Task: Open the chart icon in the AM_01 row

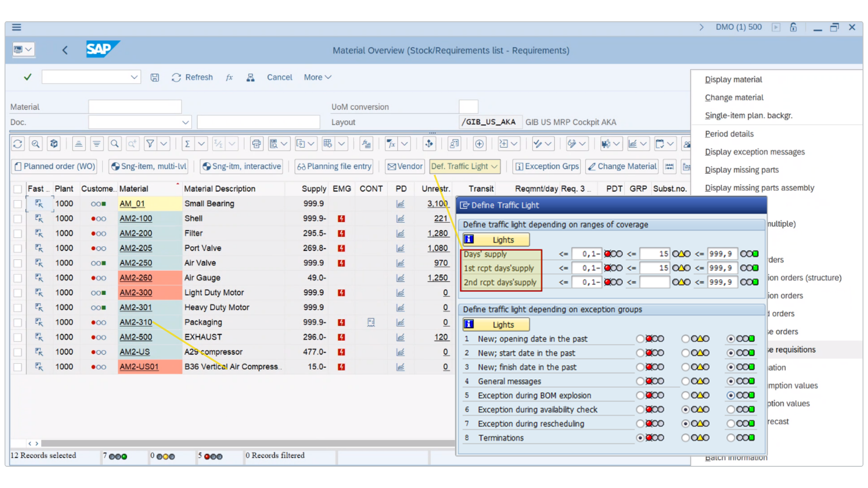Action: click(x=401, y=203)
